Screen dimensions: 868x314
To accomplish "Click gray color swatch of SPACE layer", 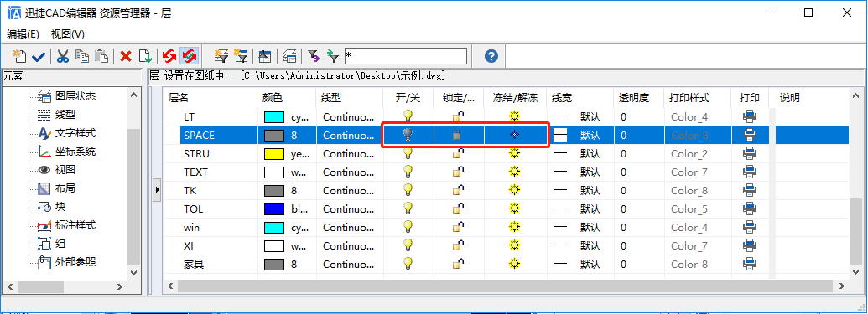I will pyautogui.click(x=274, y=135).
